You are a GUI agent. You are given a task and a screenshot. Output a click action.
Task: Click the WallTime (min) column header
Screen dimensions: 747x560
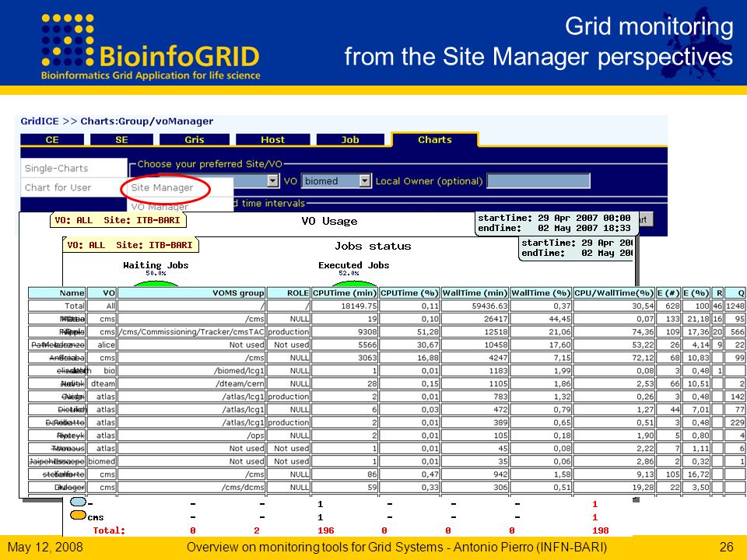point(475,293)
